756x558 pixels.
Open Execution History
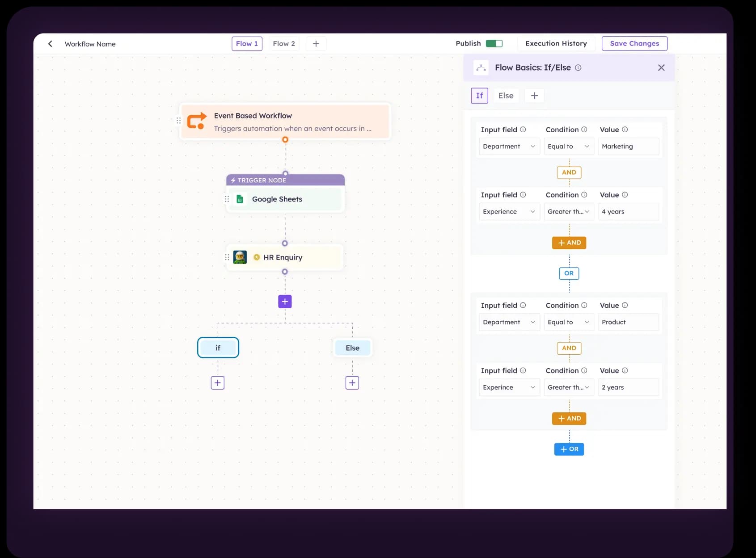click(556, 43)
